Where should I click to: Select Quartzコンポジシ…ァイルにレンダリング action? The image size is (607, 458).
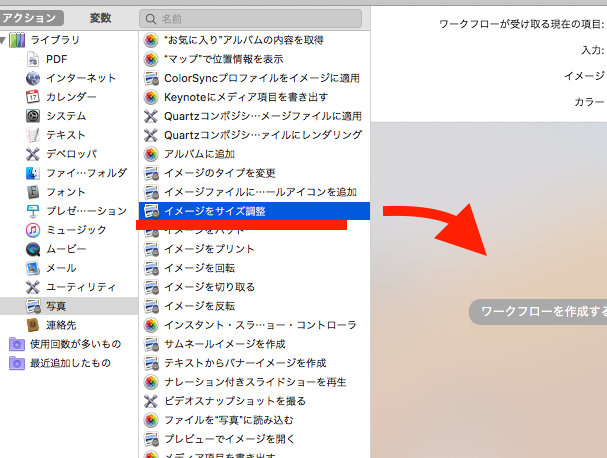pyautogui.click(x=254, y=135)
